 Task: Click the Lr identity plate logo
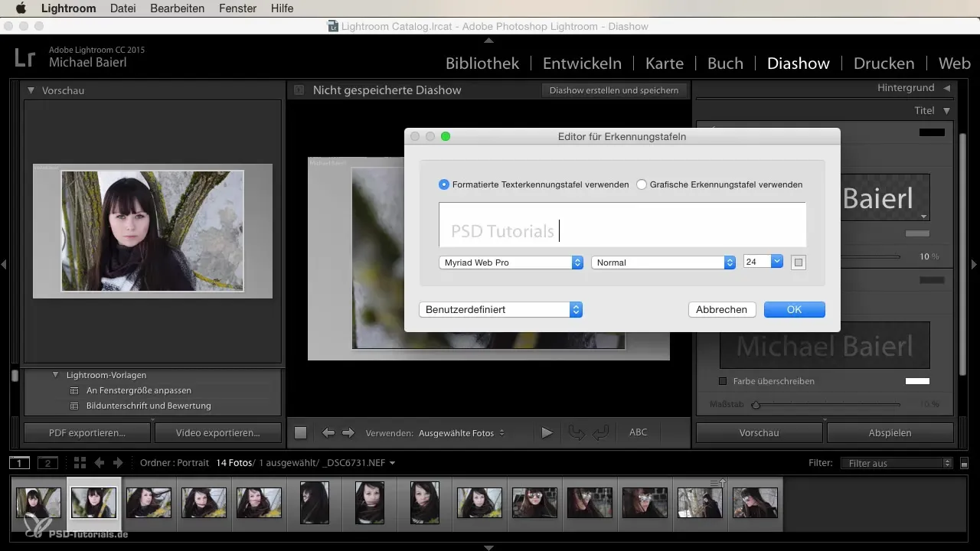click(24, 58)
